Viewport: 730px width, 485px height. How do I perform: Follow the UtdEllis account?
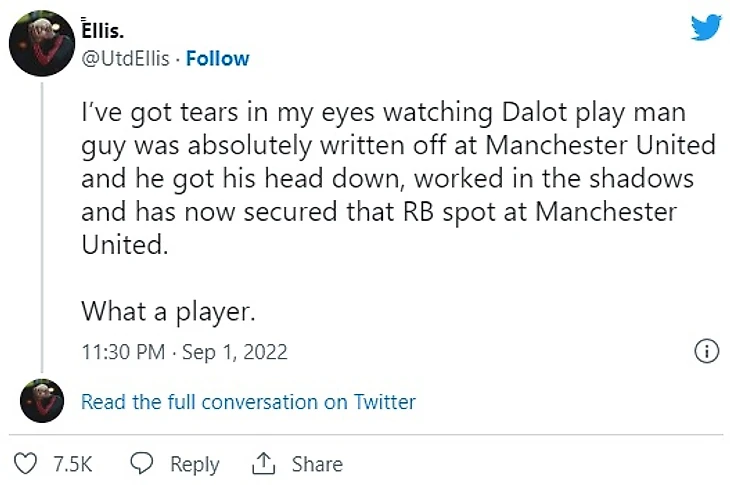217,58
